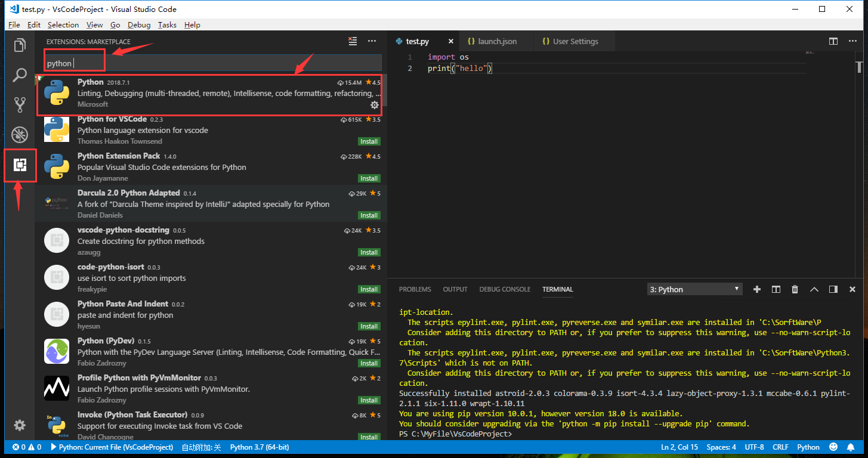Open the View menu
The image size is (868, 458).
(x=94, y=24)
